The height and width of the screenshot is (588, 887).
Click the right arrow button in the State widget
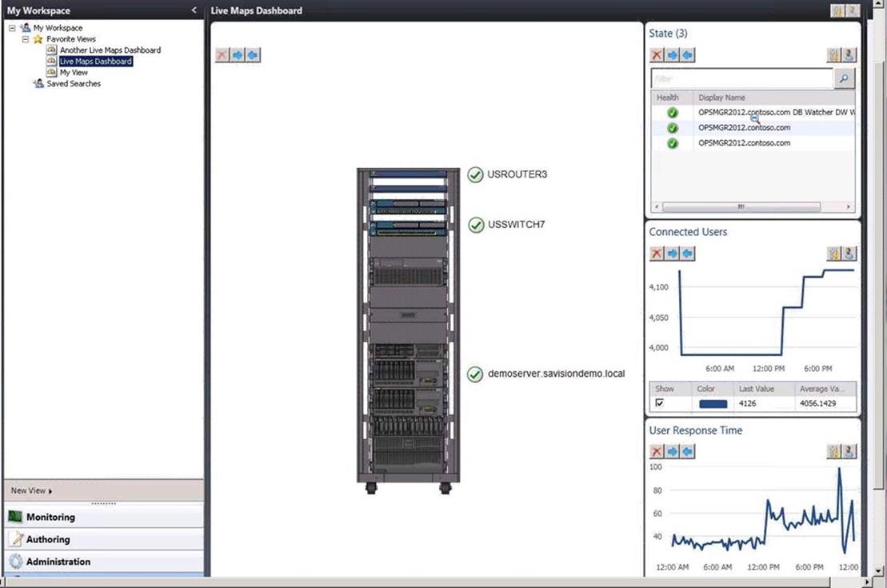tap(672, 55)
